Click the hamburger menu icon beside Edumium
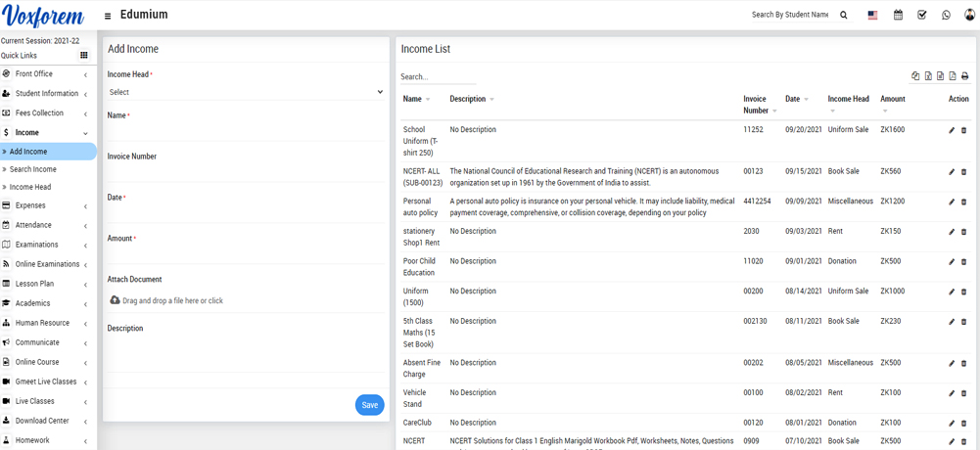This screenshot has width=980, height=450. coord(108,16)
